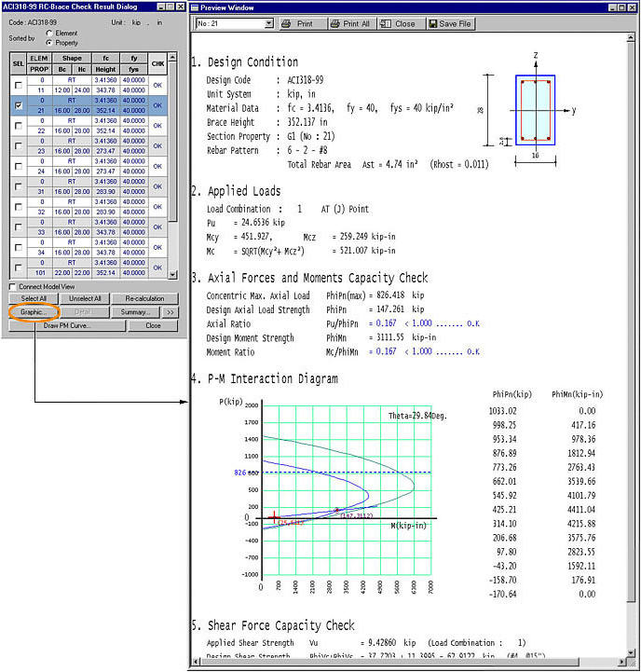Click the Close button in the preview toolbar
Viewport: 641px width, 672px height.
click(x=401, y=24)
